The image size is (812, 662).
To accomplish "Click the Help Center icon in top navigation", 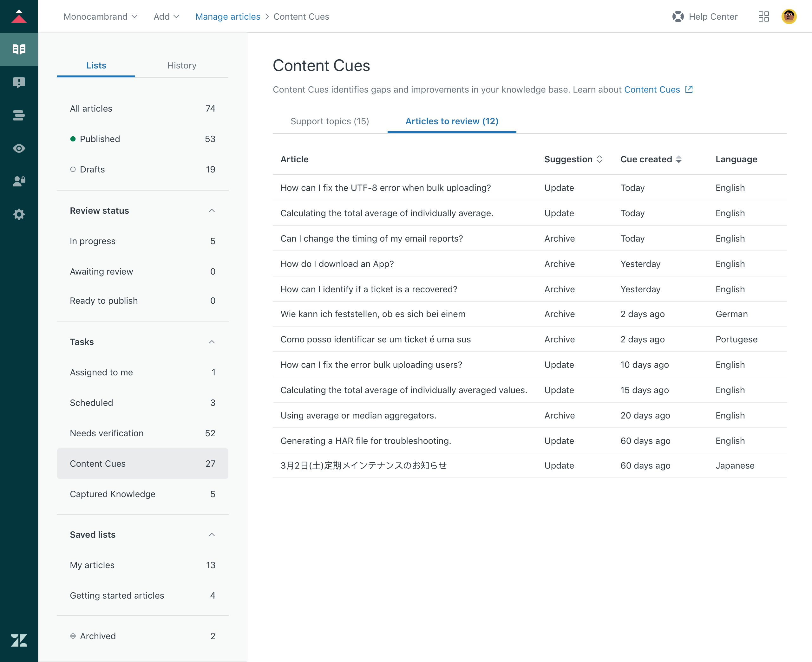I will pos(678,16).
